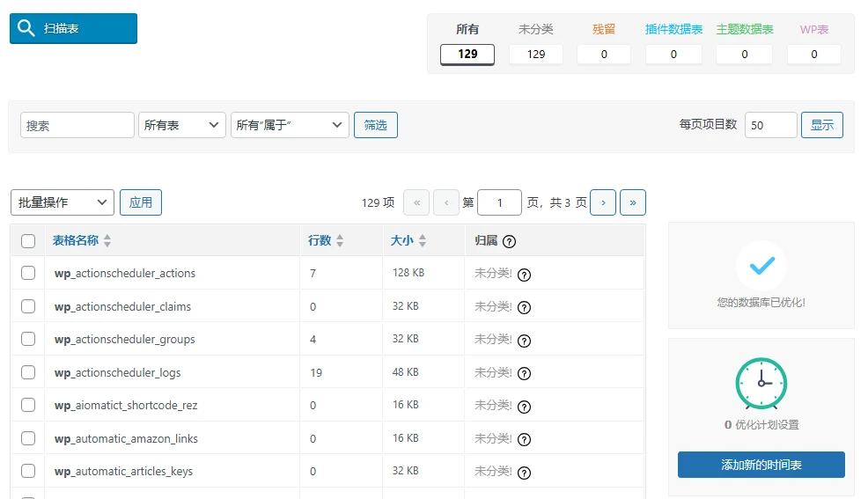Open the 所有"属于" dropdown
Viewport: 868px width, 499px height.
point(290,125)
